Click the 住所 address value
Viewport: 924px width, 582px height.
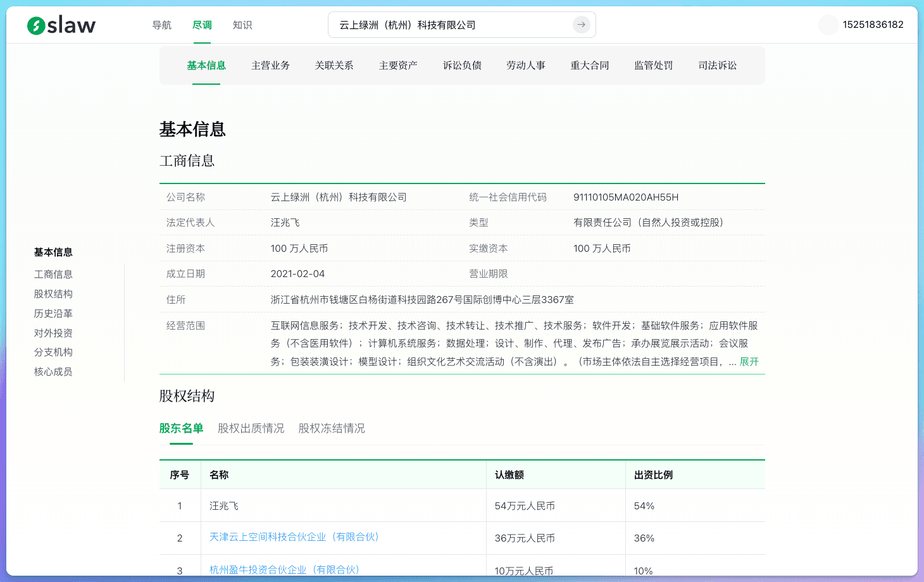422,299
